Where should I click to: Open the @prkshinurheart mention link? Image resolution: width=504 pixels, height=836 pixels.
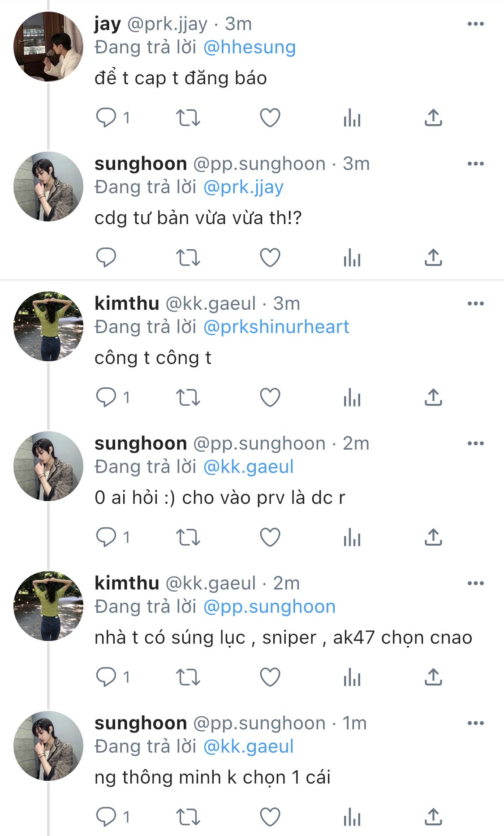[x=276, y=327]
